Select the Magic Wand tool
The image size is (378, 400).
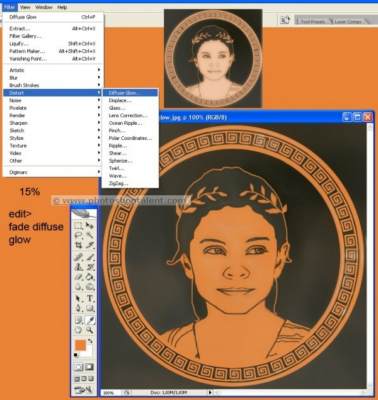90,236
